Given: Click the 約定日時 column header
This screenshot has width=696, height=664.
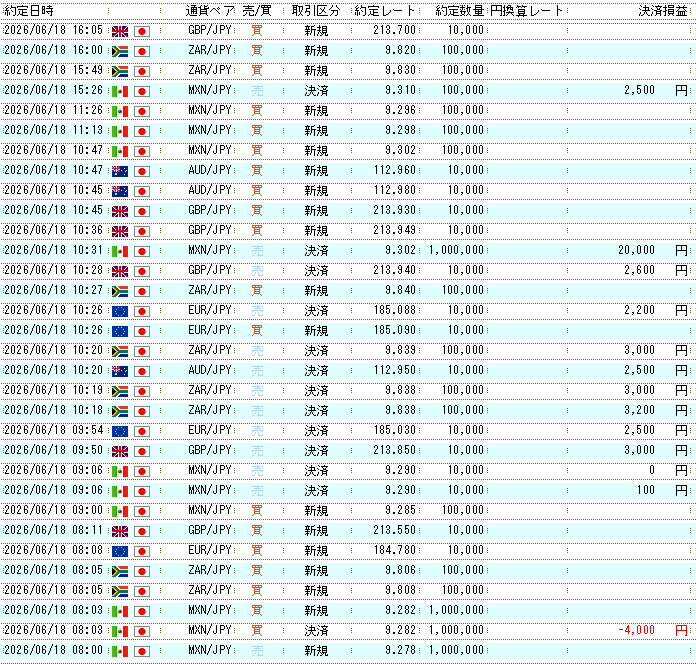Looking at the screenshot, I should 29,11.
